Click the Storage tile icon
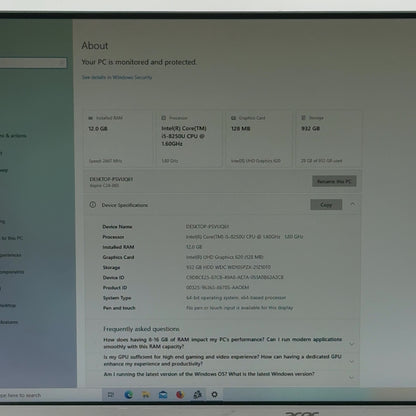 point(303,118)
